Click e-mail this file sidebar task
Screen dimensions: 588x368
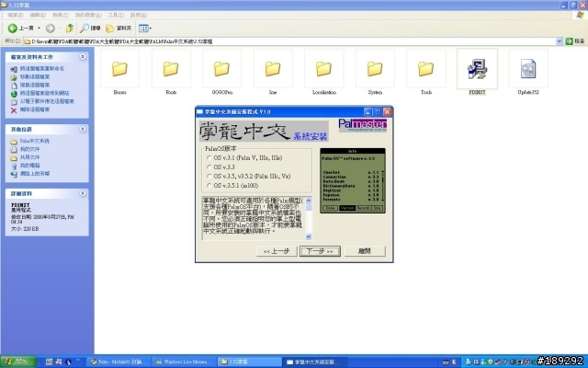(47, 101)
